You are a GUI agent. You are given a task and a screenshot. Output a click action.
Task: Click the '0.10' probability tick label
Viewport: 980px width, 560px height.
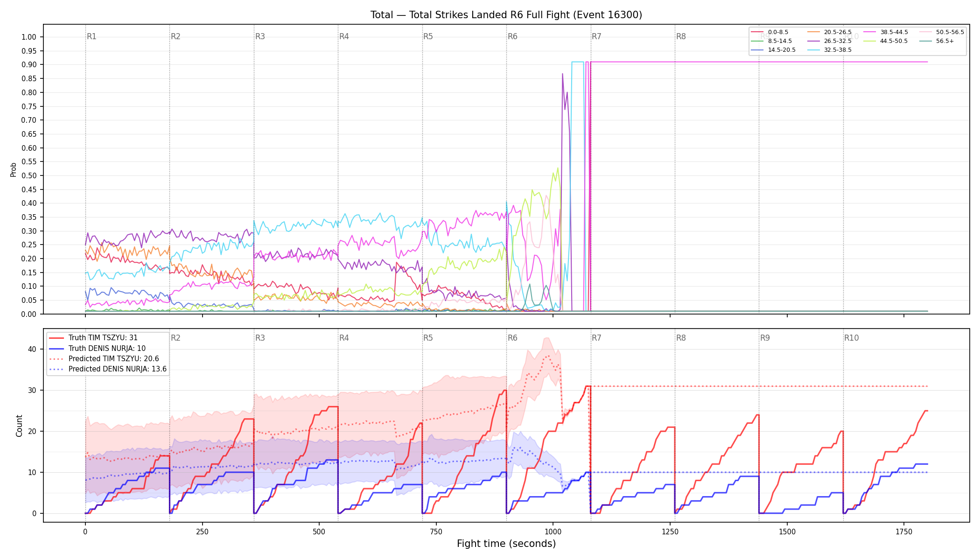(x=29, y=287)
